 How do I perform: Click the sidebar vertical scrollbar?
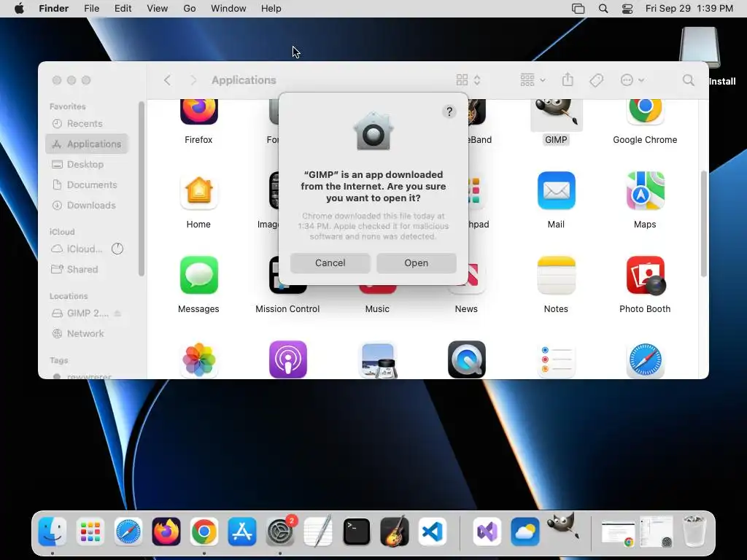point(141,189)
